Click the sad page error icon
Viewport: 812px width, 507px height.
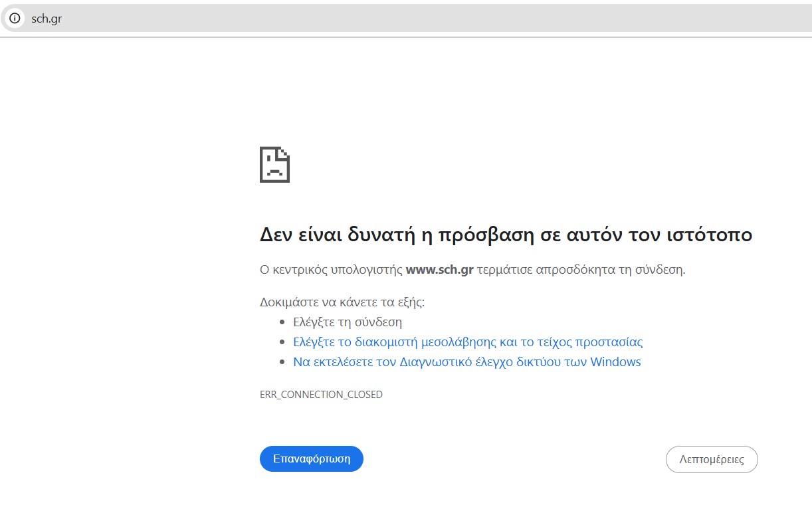274,165
